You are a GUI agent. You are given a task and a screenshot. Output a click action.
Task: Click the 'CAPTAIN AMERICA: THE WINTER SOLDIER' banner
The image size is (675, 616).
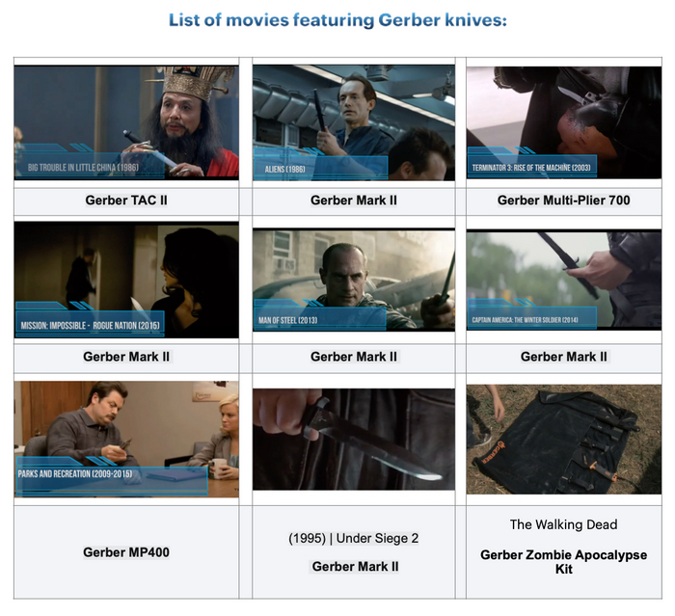(x=532, y=318)
